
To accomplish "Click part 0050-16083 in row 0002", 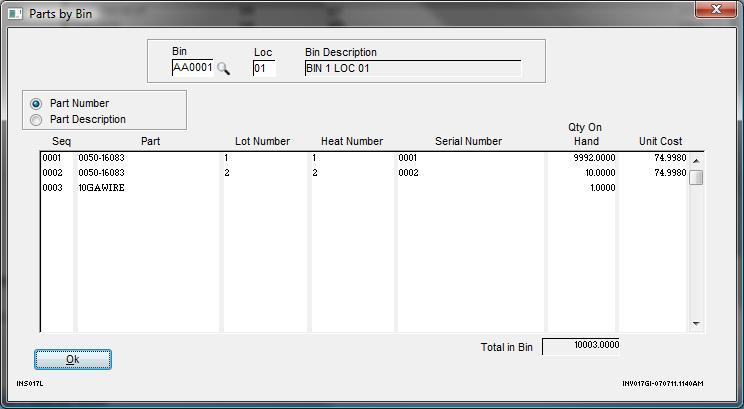I will 102,173.
